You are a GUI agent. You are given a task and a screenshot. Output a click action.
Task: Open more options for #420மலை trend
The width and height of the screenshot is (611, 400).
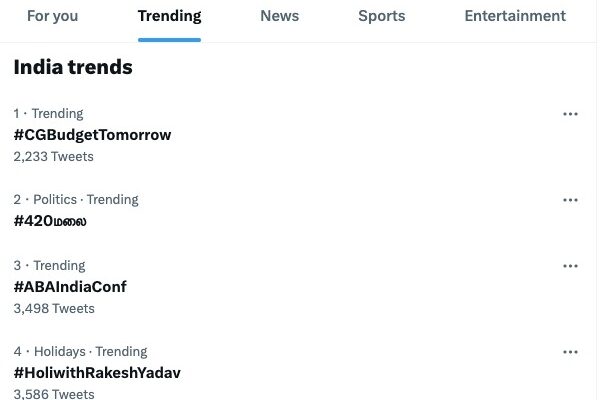click(570, 200)
